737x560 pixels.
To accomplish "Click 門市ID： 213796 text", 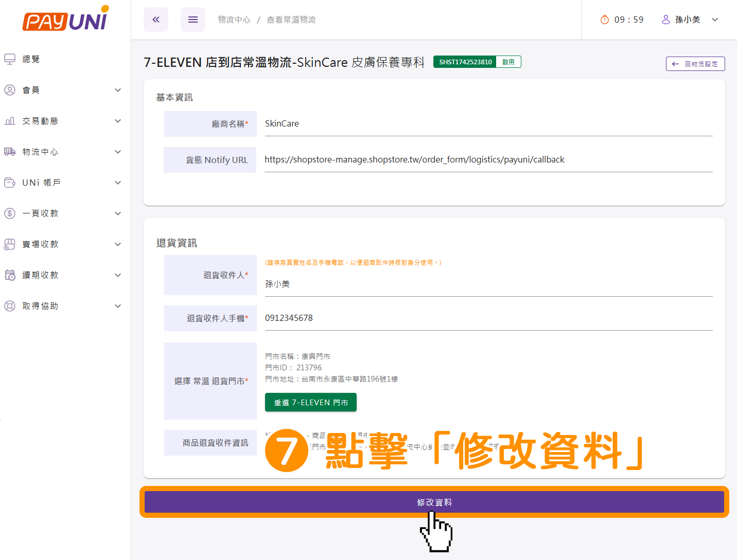I will click(x=293, y=368).
